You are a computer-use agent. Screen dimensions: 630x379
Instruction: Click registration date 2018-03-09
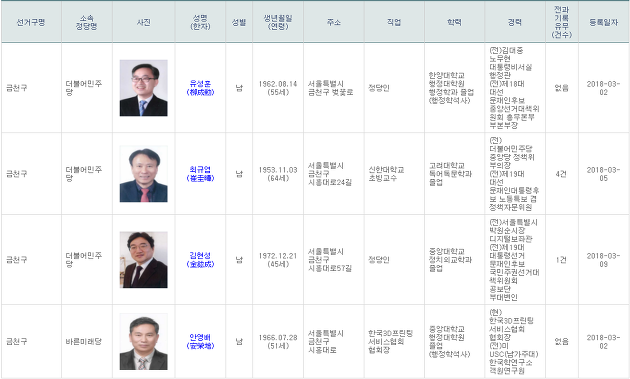603,260
